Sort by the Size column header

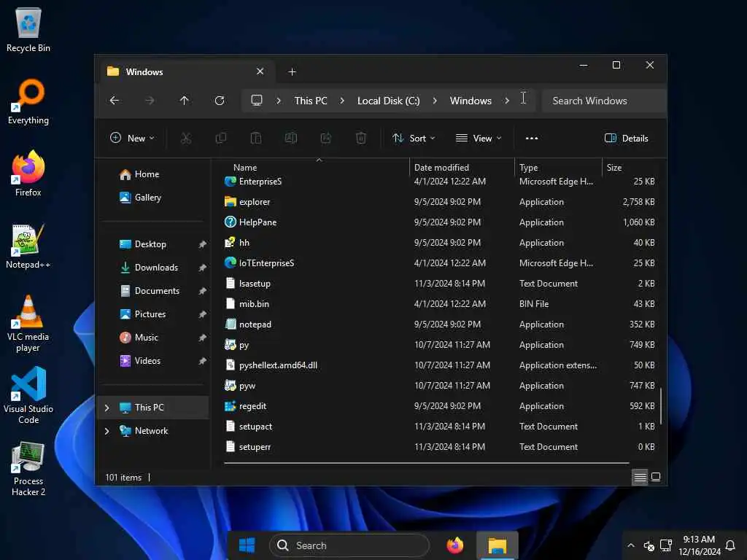click(x=614, y=168)
